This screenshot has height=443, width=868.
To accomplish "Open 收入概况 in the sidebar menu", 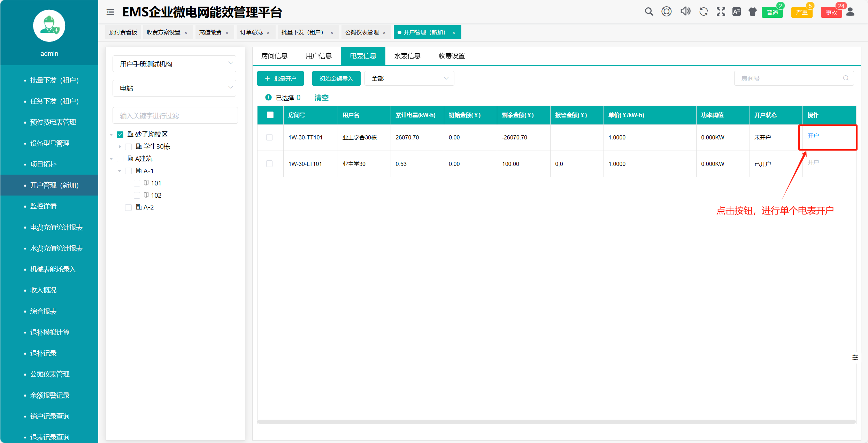I will point(43,290).
